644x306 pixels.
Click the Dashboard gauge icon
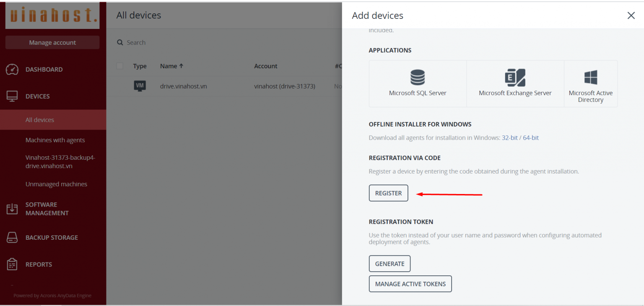pos(12,70)
